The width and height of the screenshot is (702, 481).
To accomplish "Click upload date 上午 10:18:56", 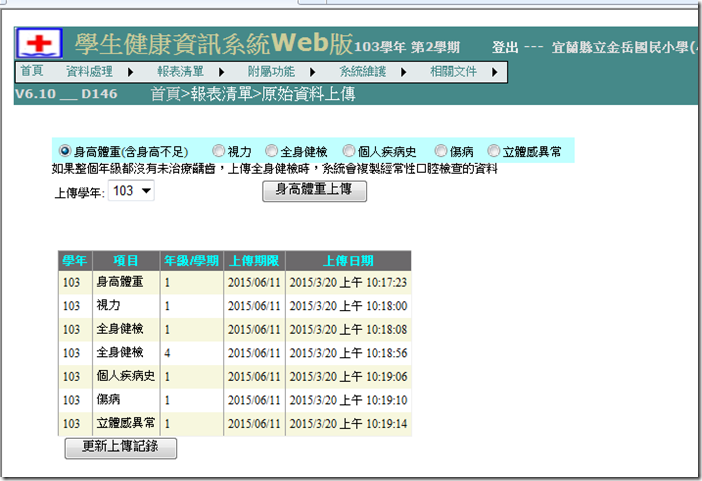I will (x=348, y=353).
